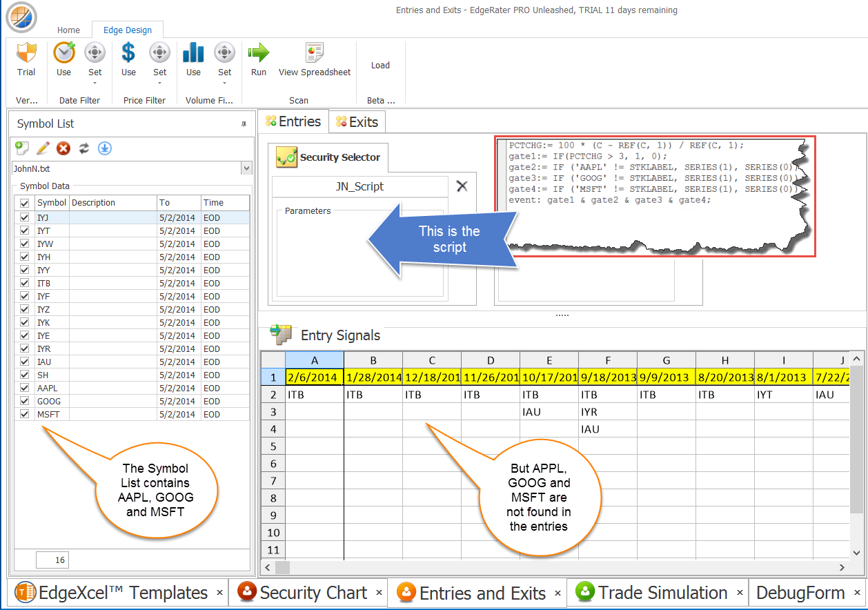Sort by the Symbol column header
Image resolution: width=868 pixels, height=610 pixels.
pyautogui.click(x=52, y=203)
